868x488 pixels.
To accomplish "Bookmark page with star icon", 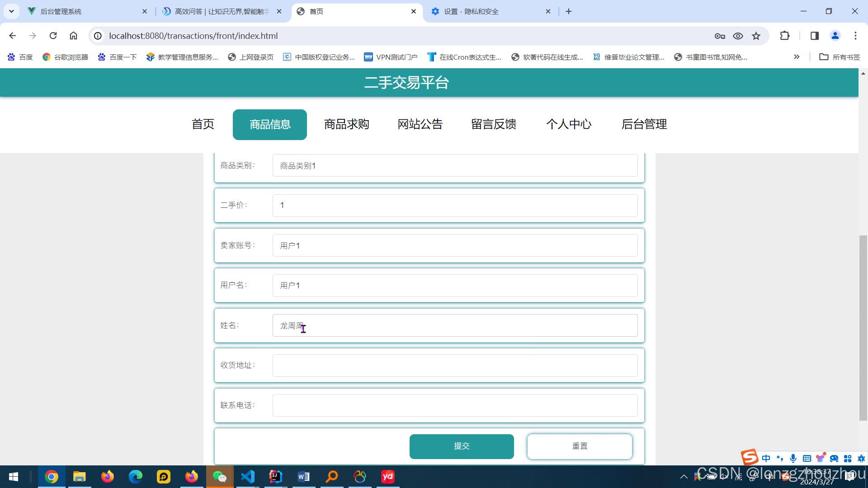I will 756,36.
